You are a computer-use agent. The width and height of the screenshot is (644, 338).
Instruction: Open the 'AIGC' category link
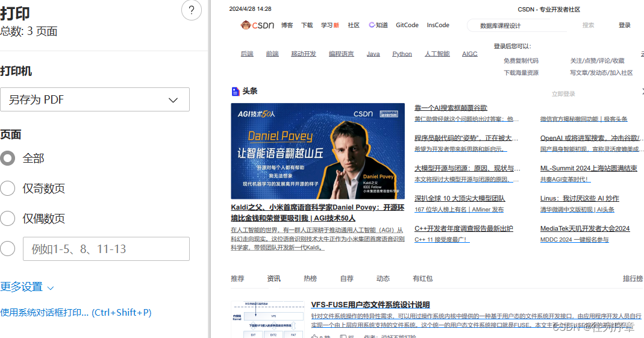(x=469, y=54)
